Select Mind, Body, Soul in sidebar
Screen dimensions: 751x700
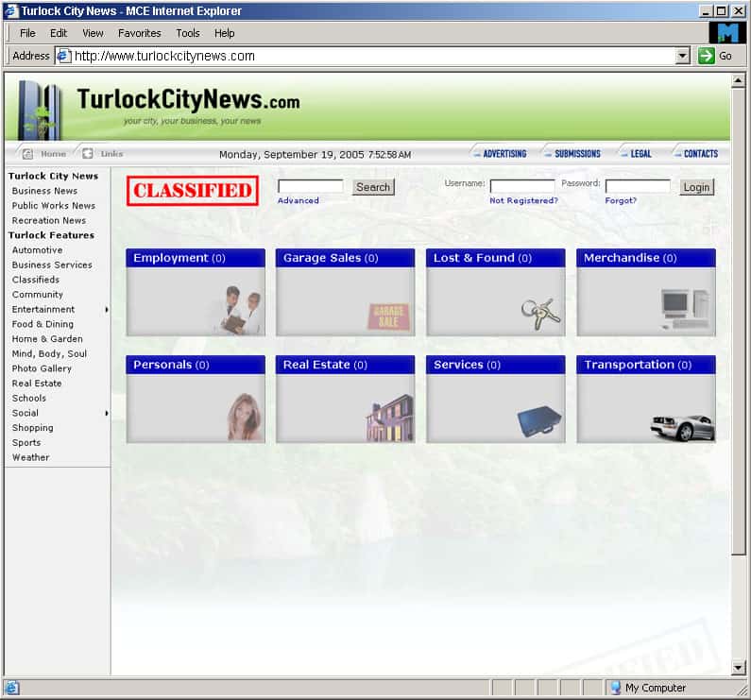coord(49,354)
